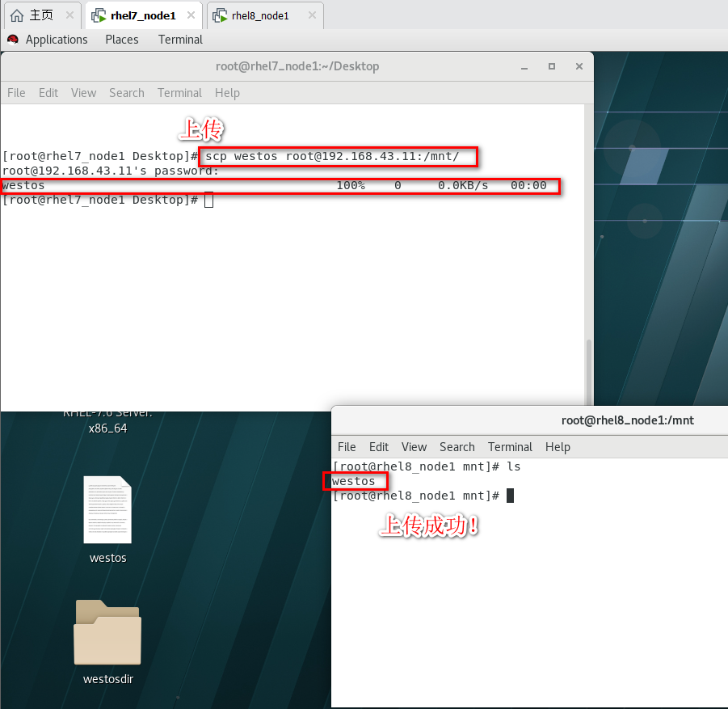Screen dimensions: 728x709
Task: Click the home icon in 主页 tab
Action: point(17,16)
